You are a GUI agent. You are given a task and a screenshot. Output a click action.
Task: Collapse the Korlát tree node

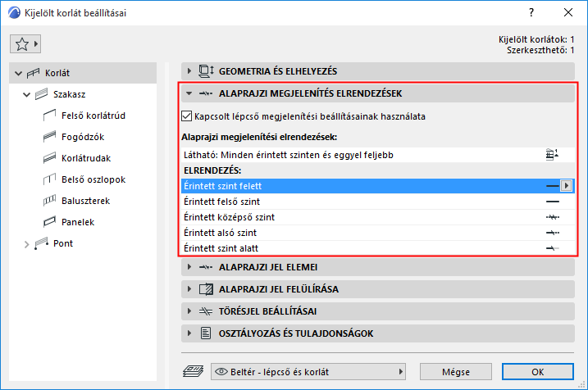click(18, 74)
